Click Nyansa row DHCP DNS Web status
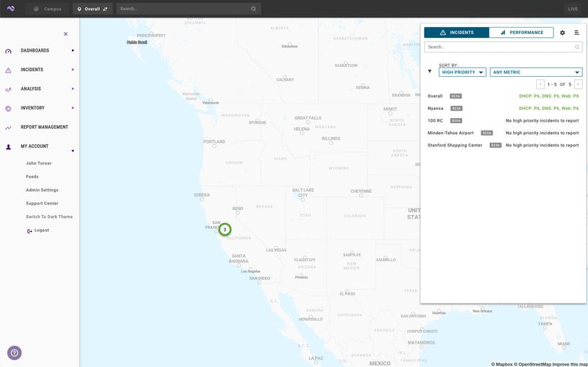 549,109
